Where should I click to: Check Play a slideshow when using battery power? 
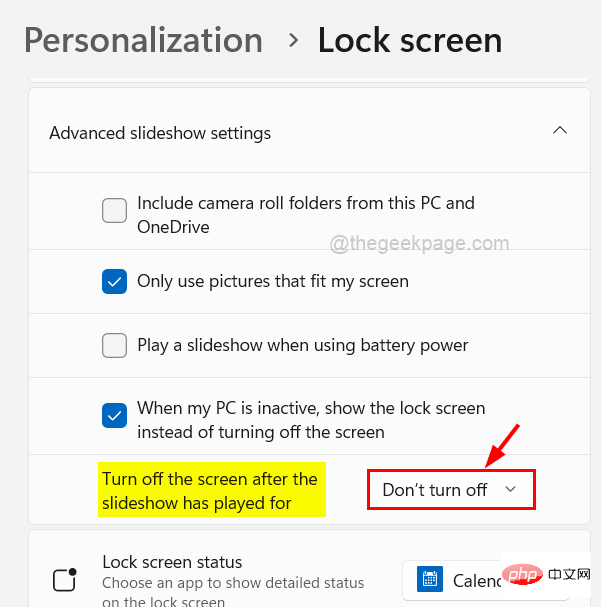114,346
